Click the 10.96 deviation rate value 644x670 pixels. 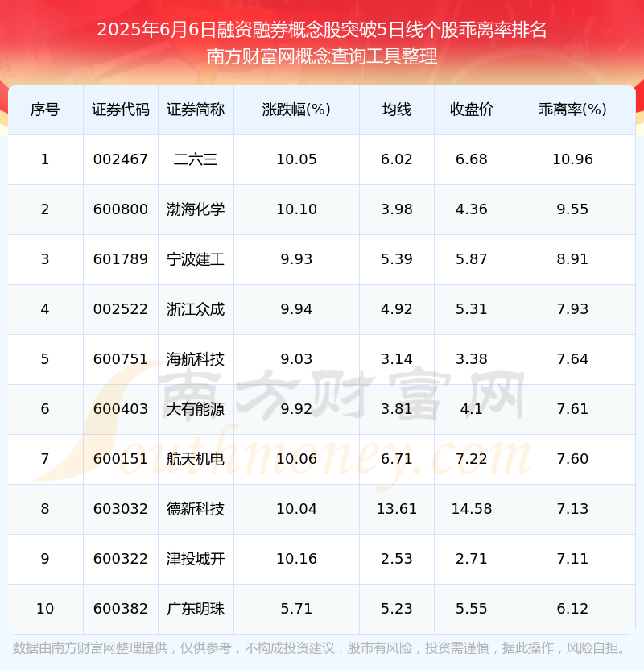point(572,159)
